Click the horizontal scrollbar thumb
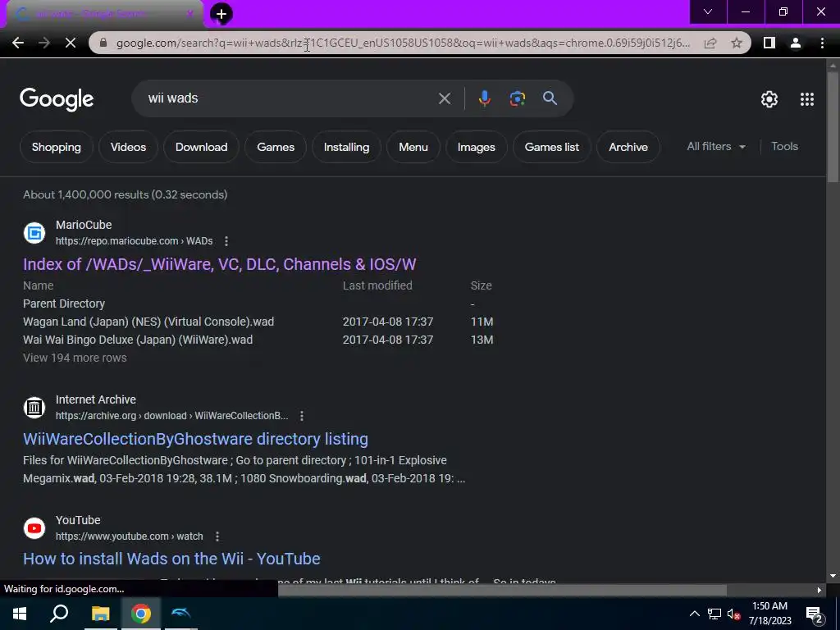 click(502, 590)
